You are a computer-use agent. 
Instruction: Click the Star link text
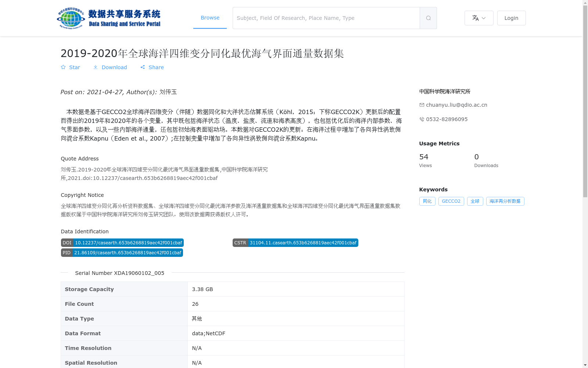pos(75,67)
